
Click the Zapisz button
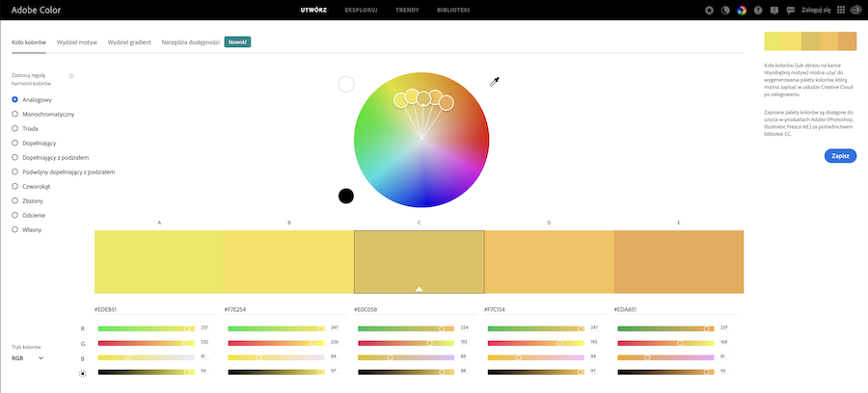pos(840,156)
